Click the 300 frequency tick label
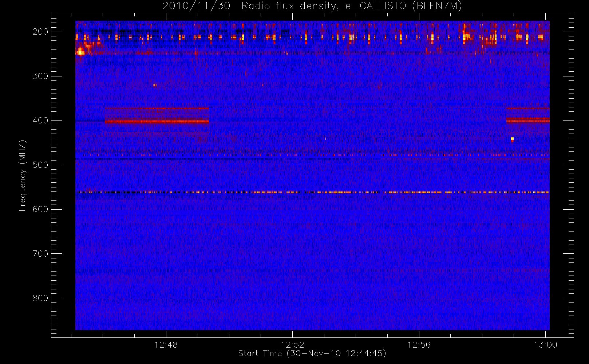 coord(40,76)
